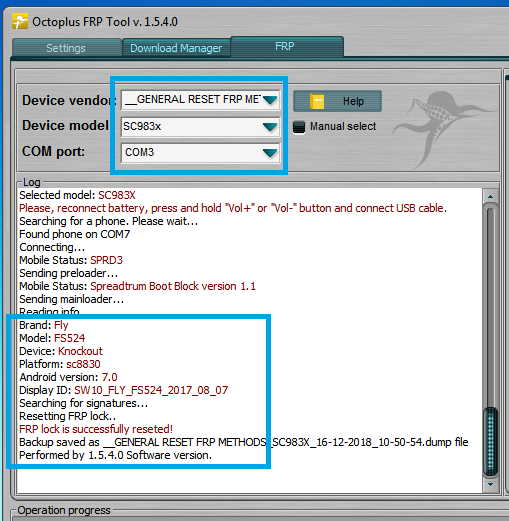Click the Octoplus app icon in title bar

pos(20,22)
